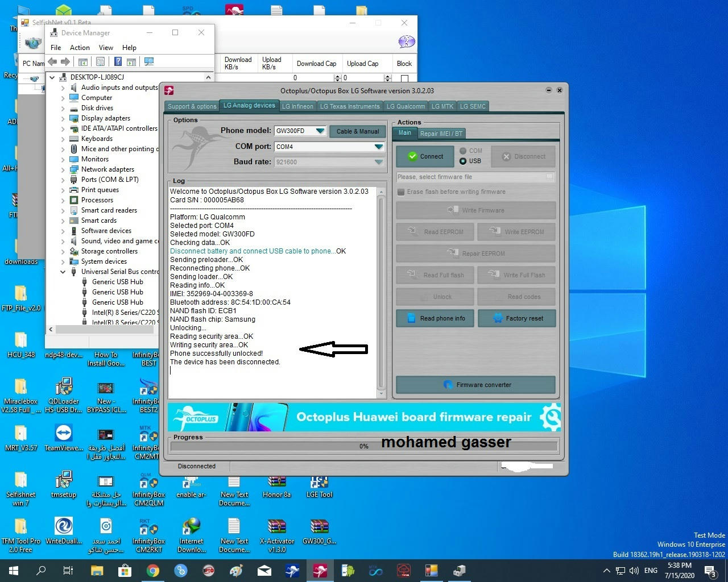
Task: Open the View menu in Device Manager
Action: (106, 48)
